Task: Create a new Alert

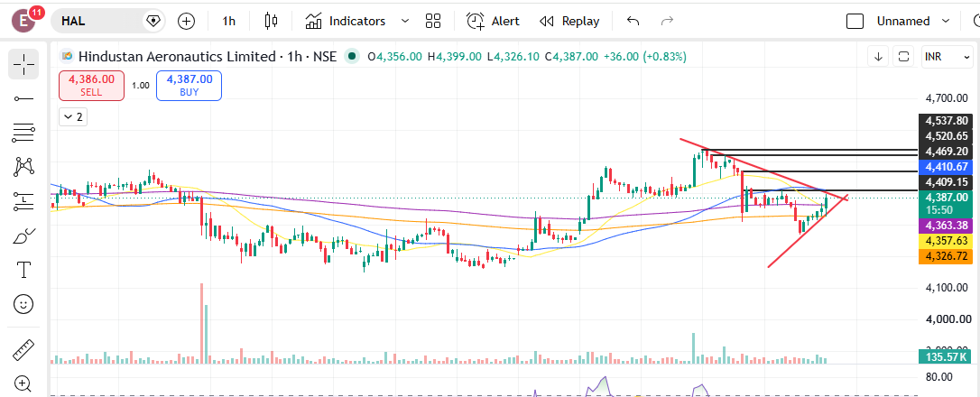Action: coord(493,22)
